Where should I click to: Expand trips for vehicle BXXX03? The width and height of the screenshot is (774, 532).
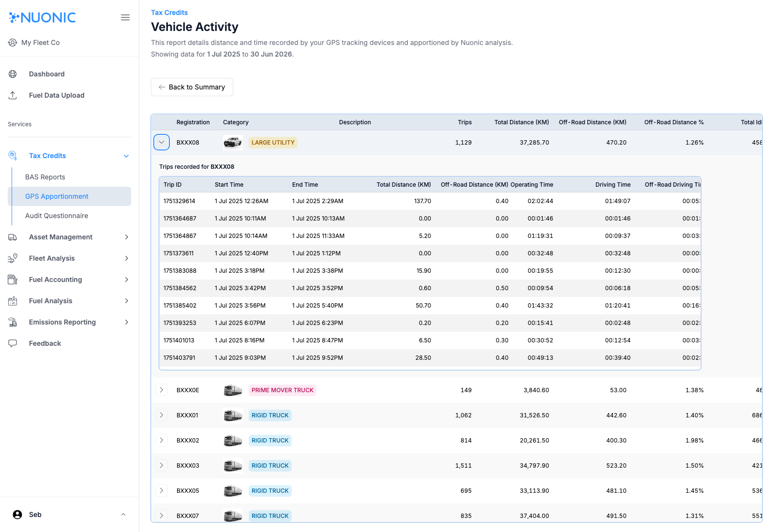click(162, 465)
